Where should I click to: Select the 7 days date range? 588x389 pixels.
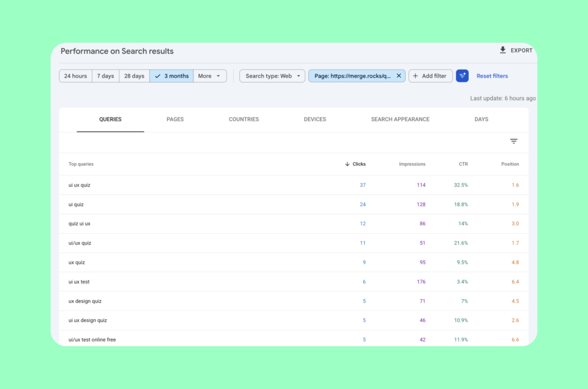click(105, 76)
